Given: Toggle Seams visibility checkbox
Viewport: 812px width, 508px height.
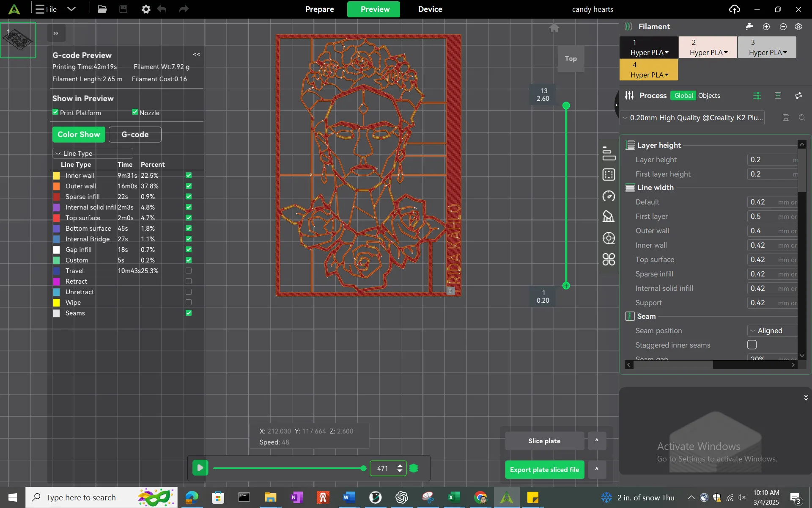Looking at the screenshot, I should click(x=189, y=313).
